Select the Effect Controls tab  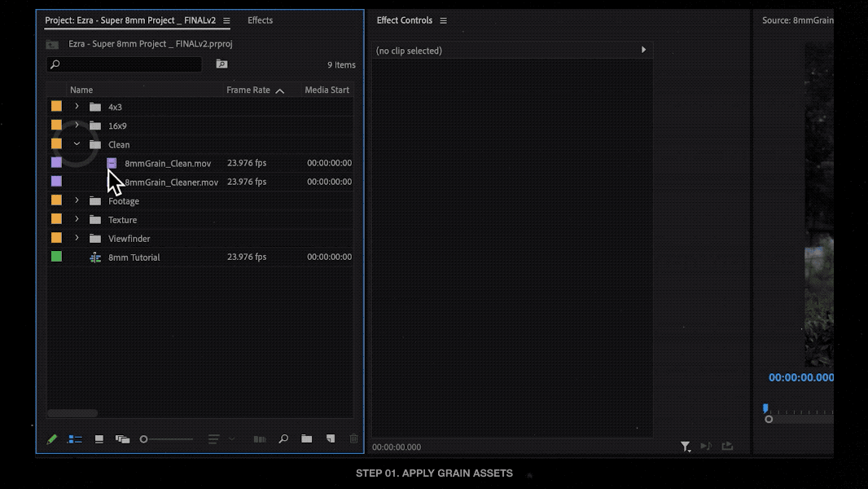coord(404,20)
